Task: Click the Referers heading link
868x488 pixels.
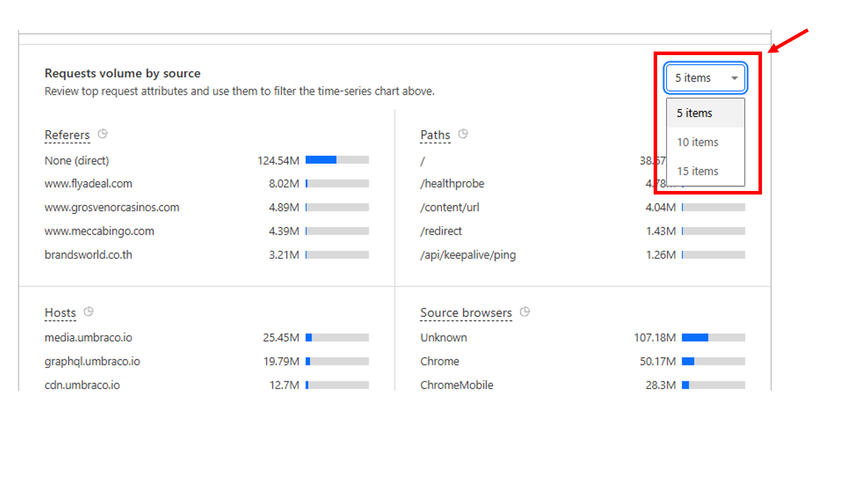Action: (x=67, y=135)
